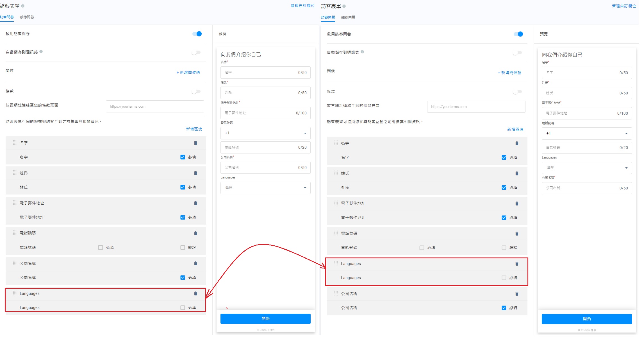Open Languages 選擇 dropdown in right preview
This screenshot has width=644, height=339.
[x=586, y=168]
